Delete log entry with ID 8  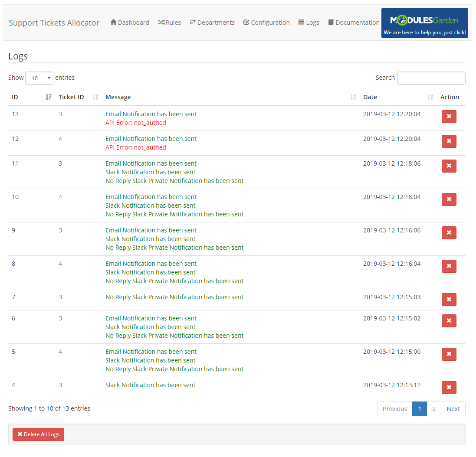click(449, 266)
